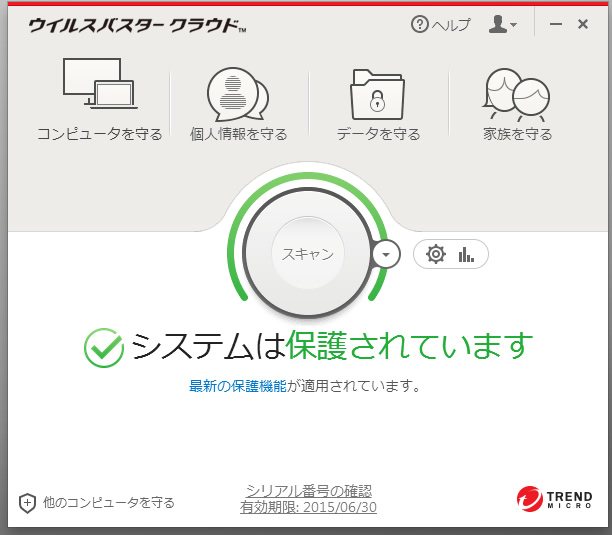Close the Virus Buster window

pos(583,24)
